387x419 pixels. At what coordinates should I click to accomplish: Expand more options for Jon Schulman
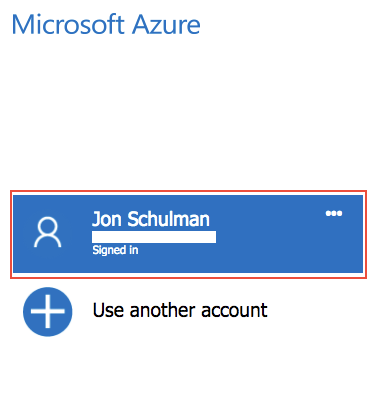click(x=334, y=213)
